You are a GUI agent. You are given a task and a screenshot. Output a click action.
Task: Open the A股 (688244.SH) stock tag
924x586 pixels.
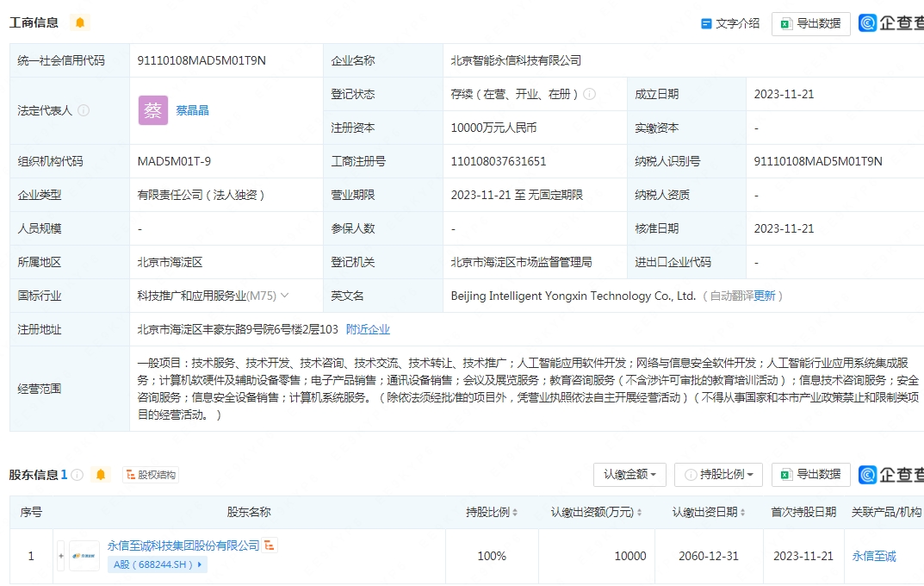[158, 564]
